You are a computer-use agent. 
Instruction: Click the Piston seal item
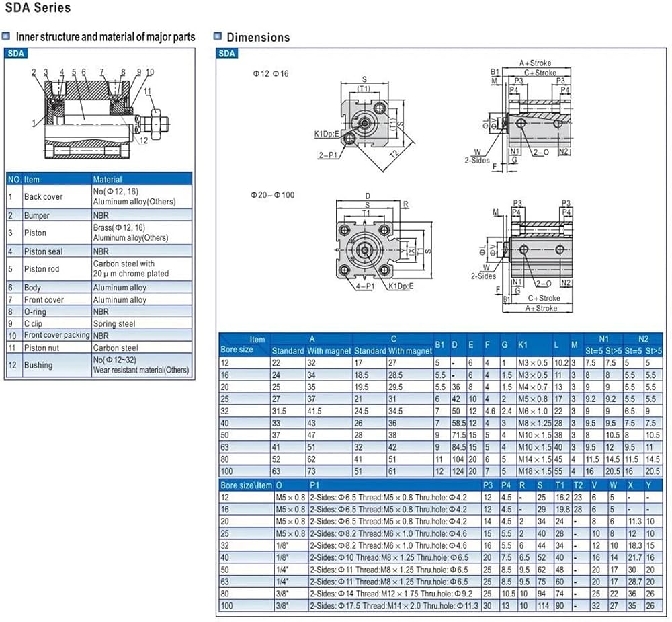pos(43,251)
